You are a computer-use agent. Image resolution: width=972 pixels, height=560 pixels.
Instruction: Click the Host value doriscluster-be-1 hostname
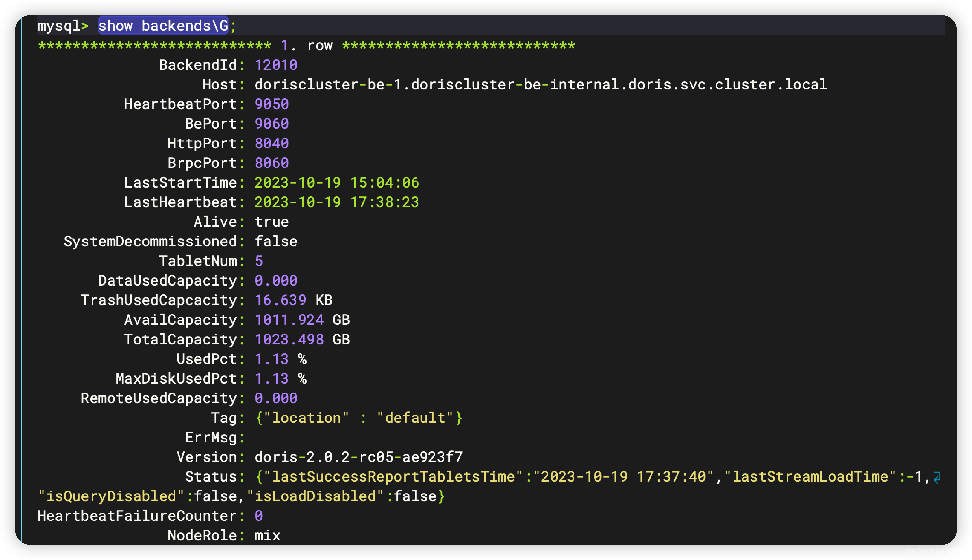(541, 85)
